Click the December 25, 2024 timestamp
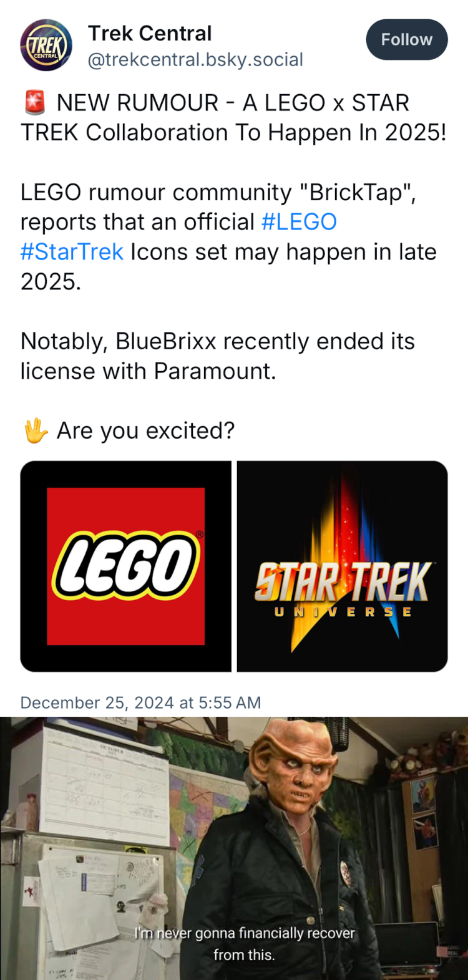468x980 pixels. (140, 702)
